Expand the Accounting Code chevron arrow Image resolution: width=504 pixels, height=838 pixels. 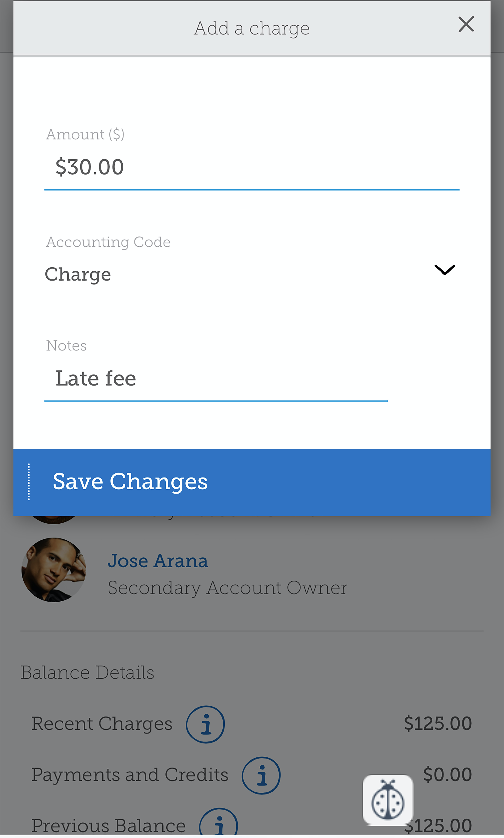tap(445, 270)
